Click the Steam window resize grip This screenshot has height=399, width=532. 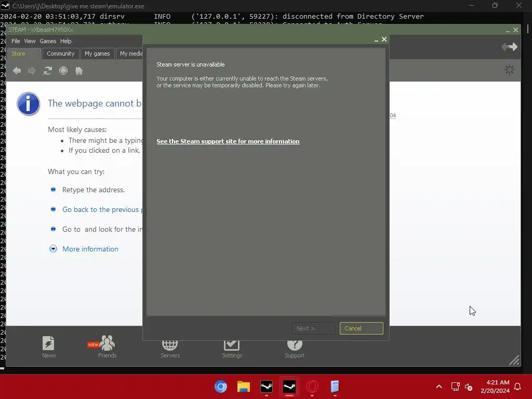(514, 360)
